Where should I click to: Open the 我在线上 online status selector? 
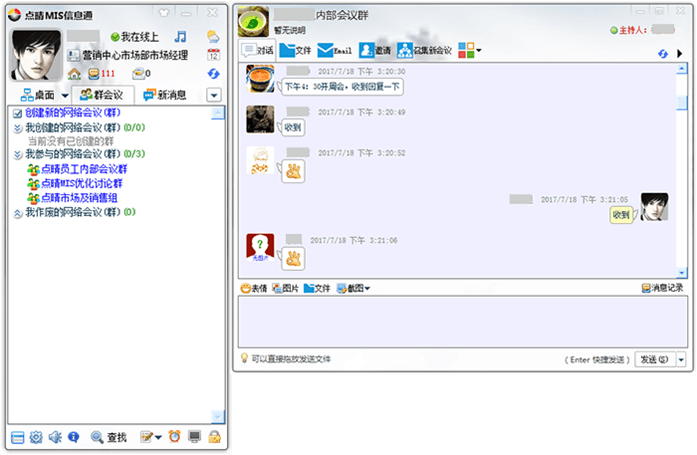[134, 37]
